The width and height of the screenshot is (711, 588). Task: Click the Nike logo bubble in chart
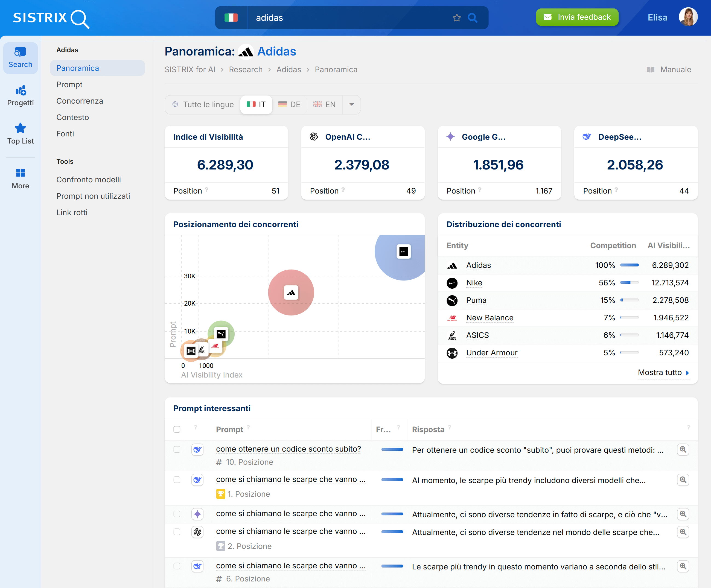point(404,251)
